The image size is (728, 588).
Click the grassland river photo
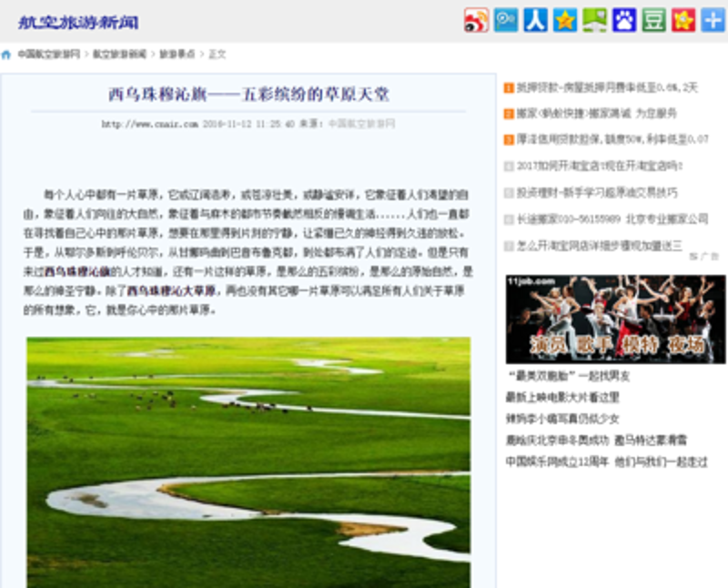point(248,462)
